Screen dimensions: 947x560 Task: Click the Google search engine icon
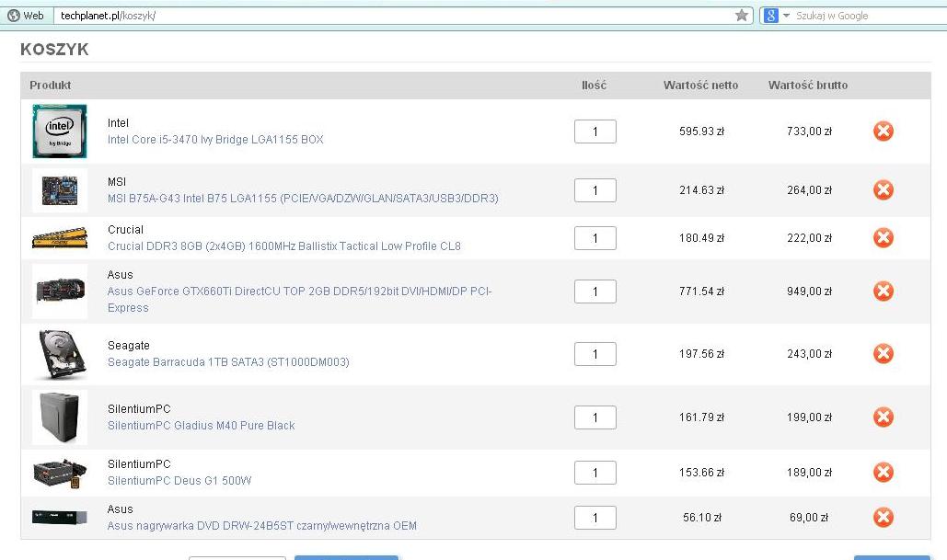coord(771,16)
